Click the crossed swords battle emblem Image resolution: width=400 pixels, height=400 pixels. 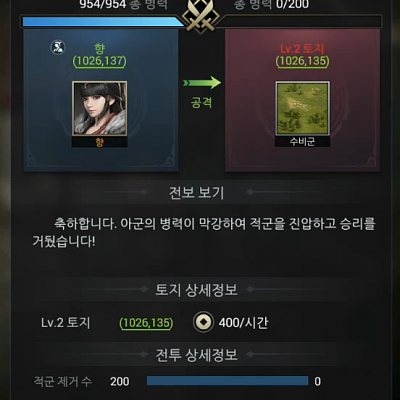(x=202, y=14)
